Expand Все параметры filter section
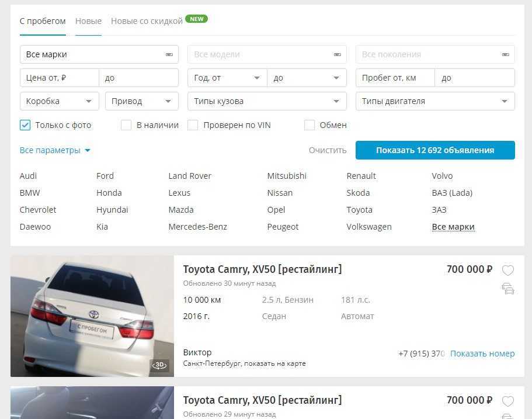 point(55,150)
